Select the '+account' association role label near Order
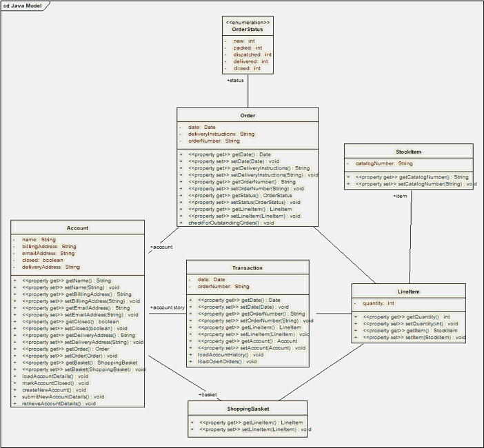 (x=161, y=247)
